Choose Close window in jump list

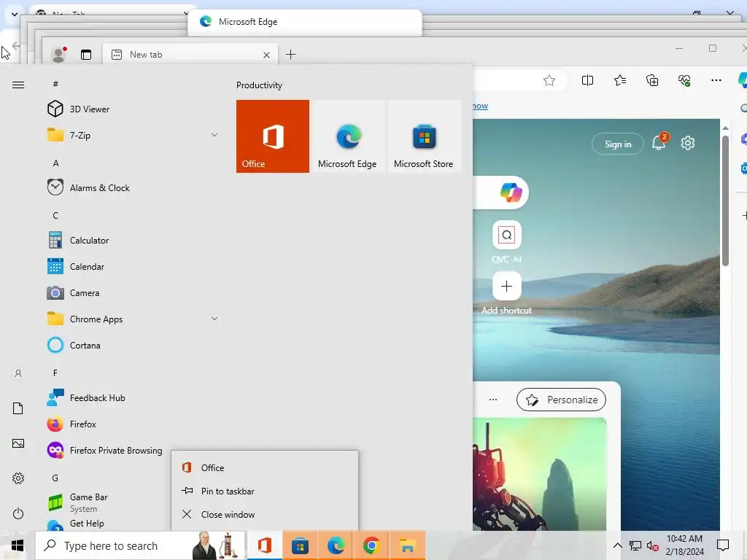pyautogui.click(x=265, y=514)
